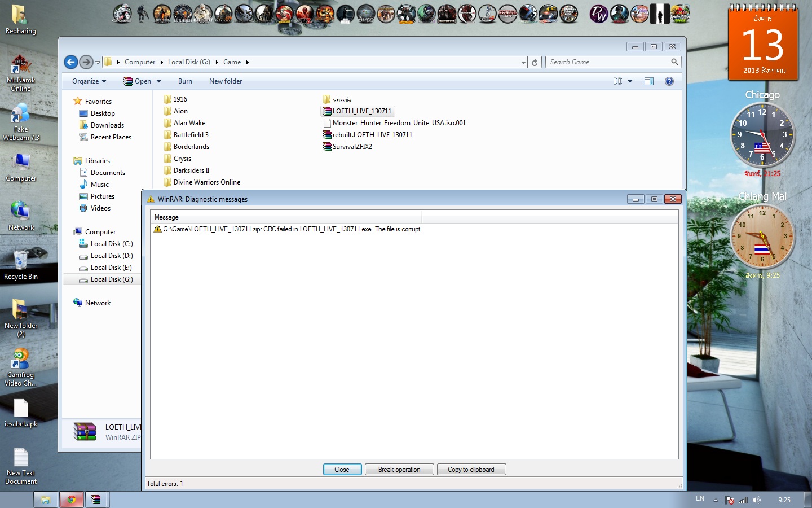Switch to Google Chrome on the taskbar
Image resolution: width=812 pixels, height=508 pixels.
[72, 500]
